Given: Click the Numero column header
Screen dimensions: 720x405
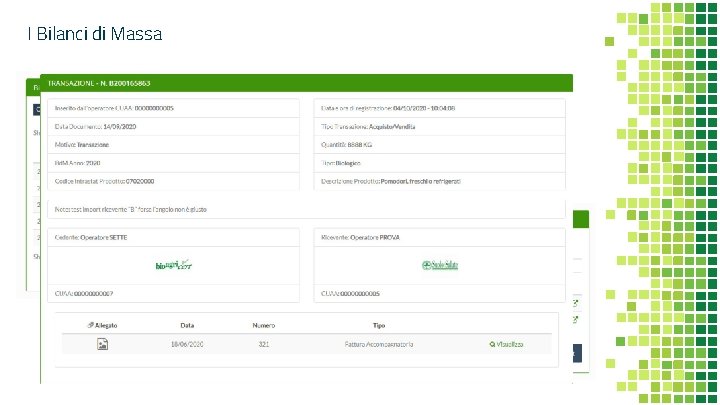Looking at the screenshot, I should 264,325.
